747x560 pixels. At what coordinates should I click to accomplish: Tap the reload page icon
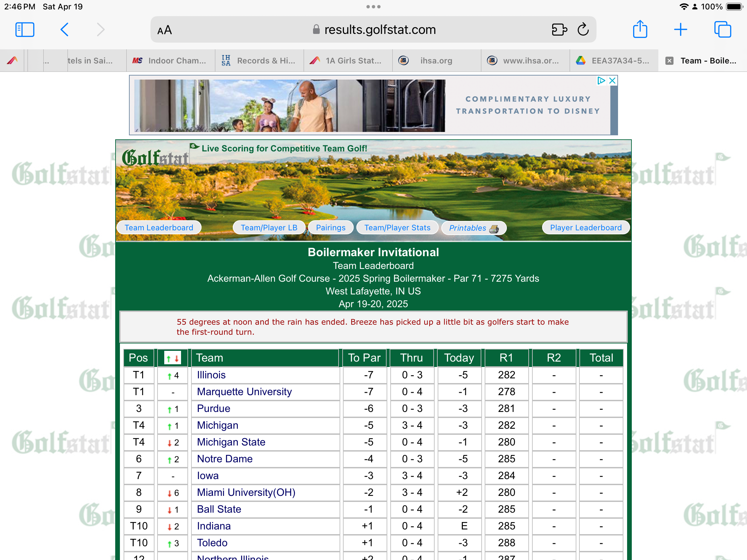click(x=583, y=30)
